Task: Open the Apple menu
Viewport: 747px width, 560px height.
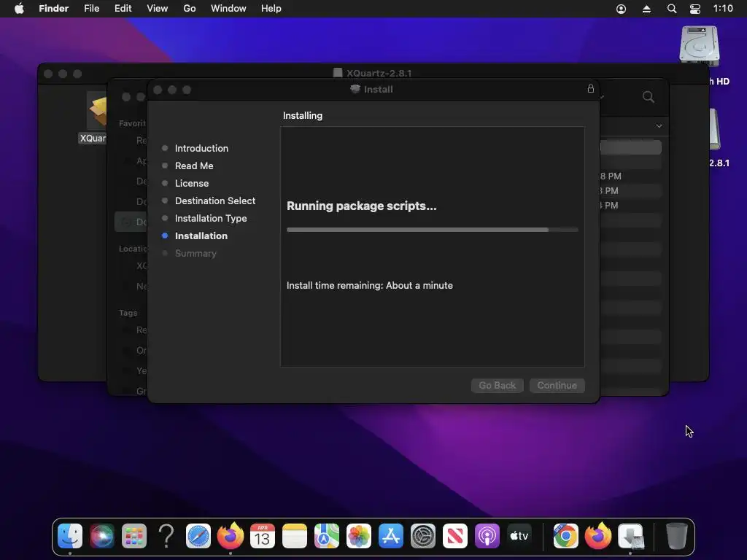Action: (x=19, y=9)
